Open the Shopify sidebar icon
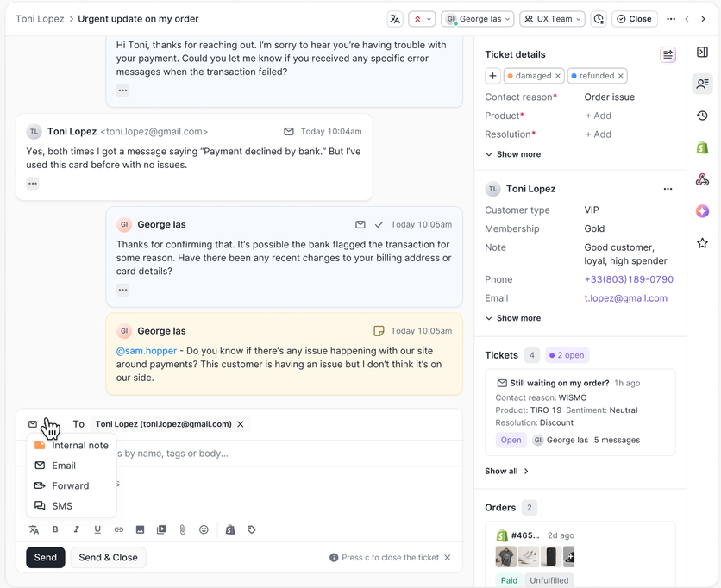The width and height of the screenshot is (721, 588). coord(702,147)
